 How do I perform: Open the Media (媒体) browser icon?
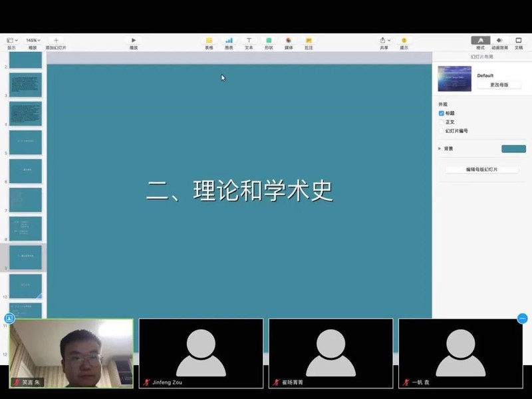pos(289,41)
